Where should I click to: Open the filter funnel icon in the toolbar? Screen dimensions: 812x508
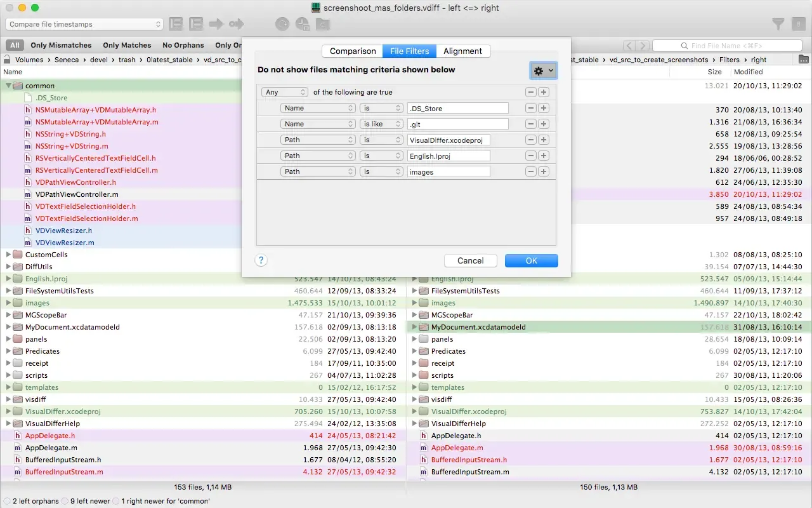coord(778,23)
